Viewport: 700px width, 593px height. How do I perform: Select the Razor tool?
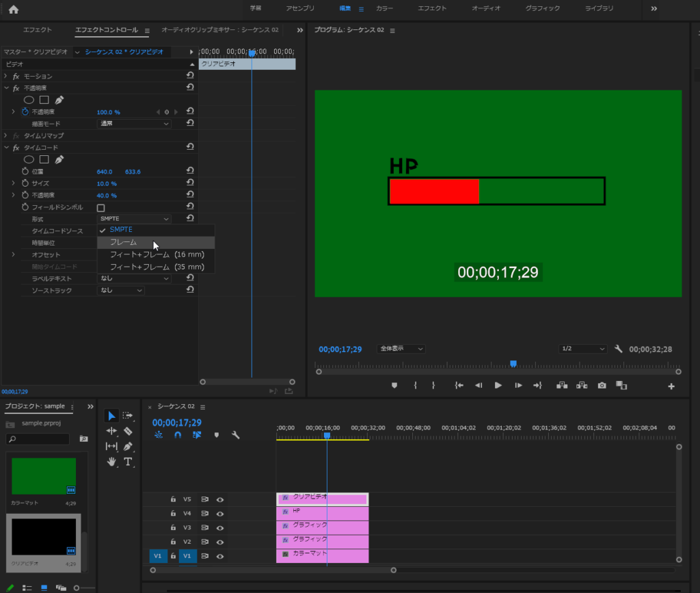(128, 431)
